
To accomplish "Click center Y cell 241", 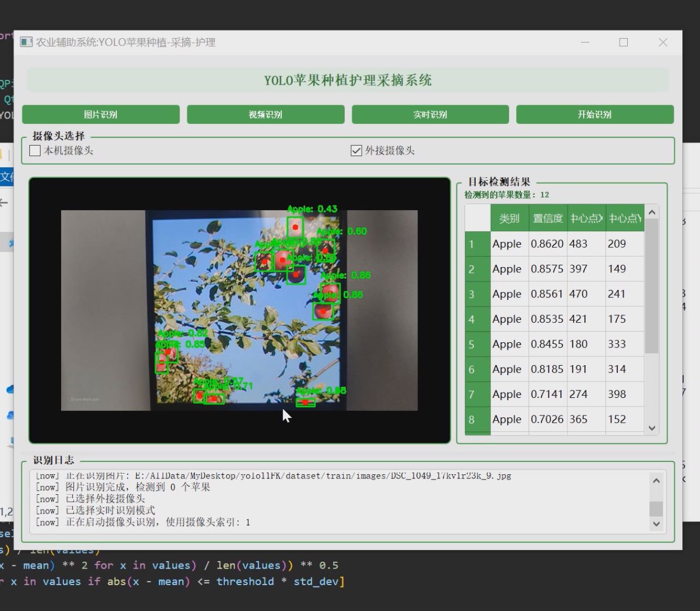I will [x=625, y=294].
